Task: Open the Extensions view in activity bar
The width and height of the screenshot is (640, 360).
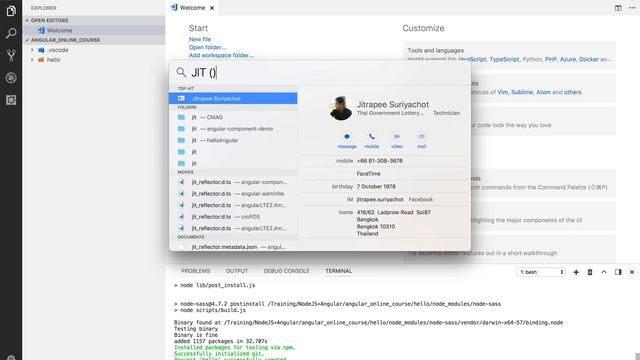Action: pos(11,100)
